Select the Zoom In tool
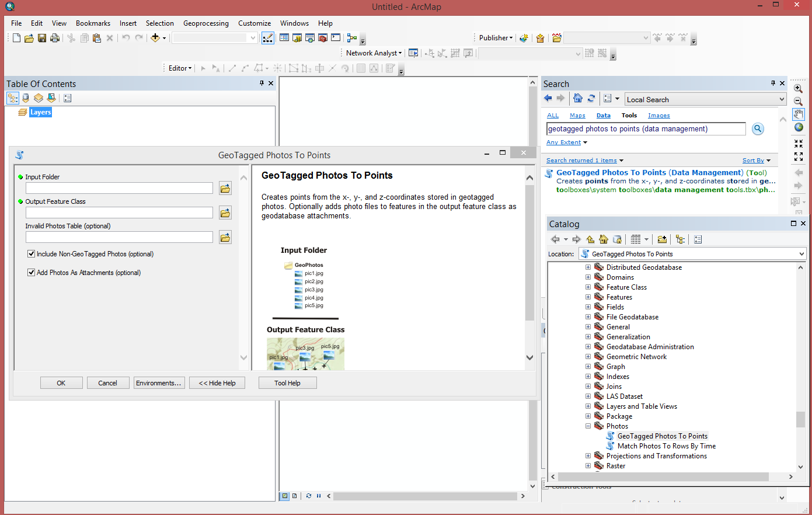Image resolution: width=812 pixels, height=515 pixels. click(x=798, y=89)
